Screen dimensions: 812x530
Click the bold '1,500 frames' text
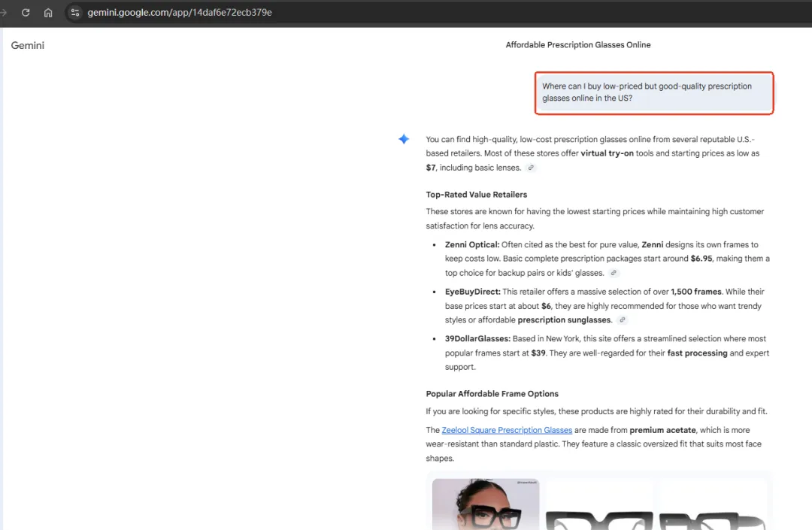696,292
